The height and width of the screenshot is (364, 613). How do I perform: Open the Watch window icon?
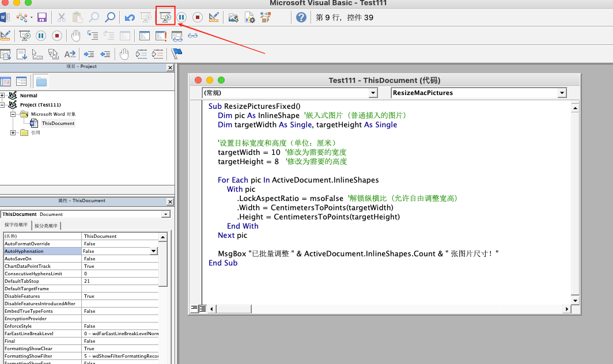[177, 36]
